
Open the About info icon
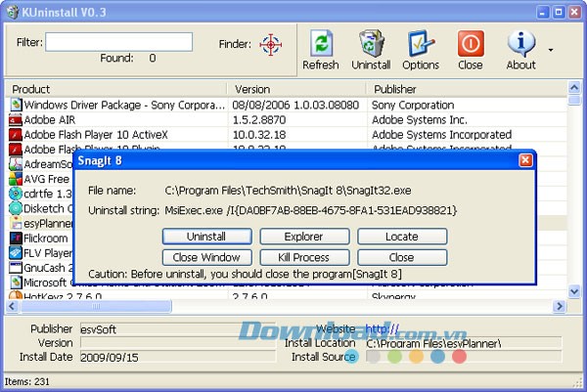point(521,44)
